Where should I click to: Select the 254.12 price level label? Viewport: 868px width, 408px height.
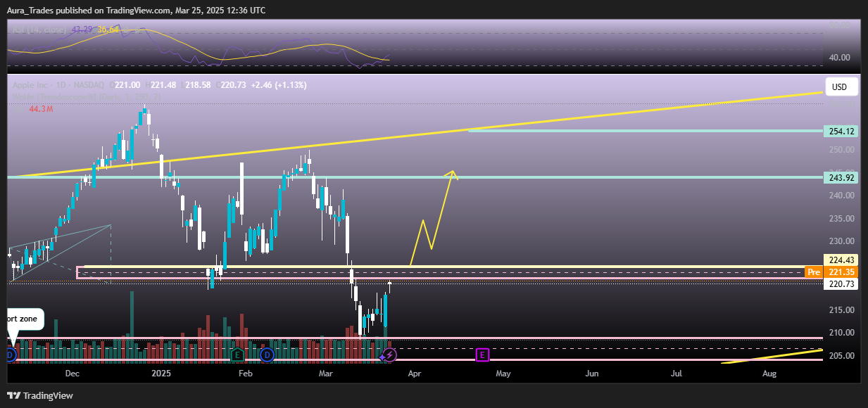(840, 131)
